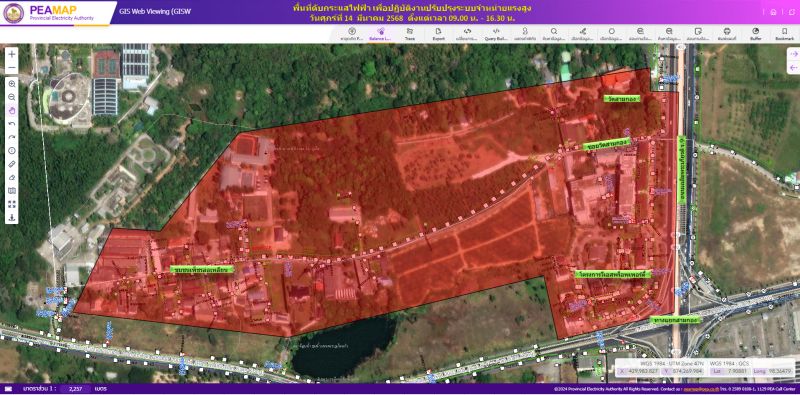Viewport: 800px width, 395px height.
Task: Select the magnifier zoom-in tool
Action: (x=12, y=84)
